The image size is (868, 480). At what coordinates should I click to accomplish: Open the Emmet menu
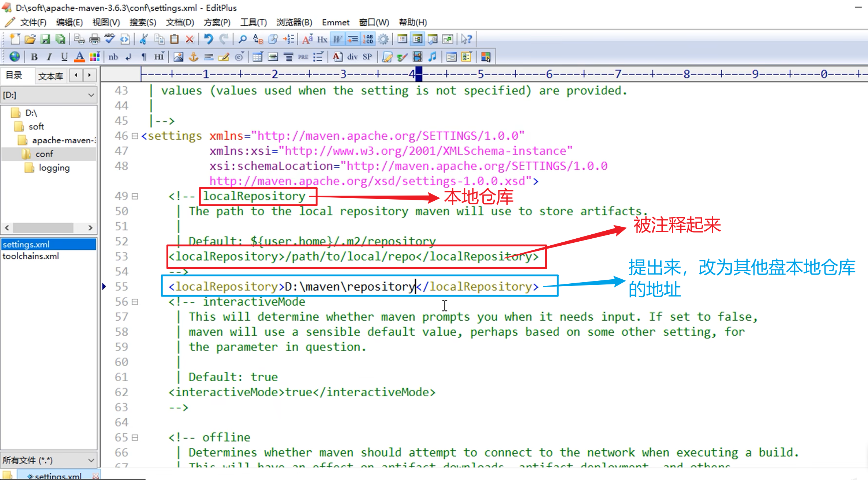pos(335,23)
